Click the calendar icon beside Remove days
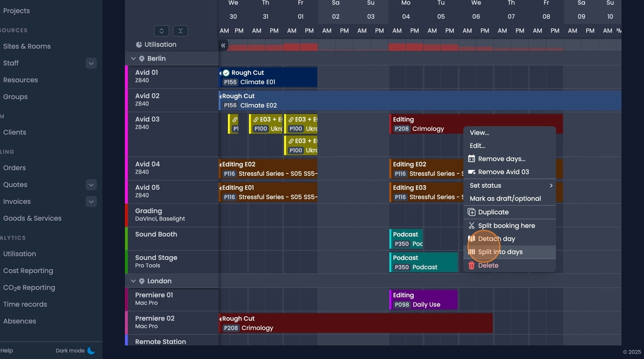The image size is (644, 359). coord(471,159)
